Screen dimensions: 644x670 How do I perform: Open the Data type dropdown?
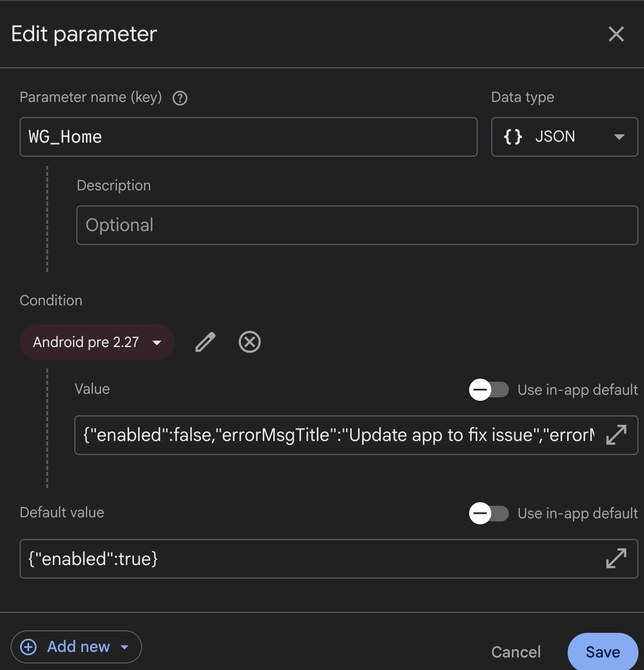pyautogui.click(x=619, y=137)
